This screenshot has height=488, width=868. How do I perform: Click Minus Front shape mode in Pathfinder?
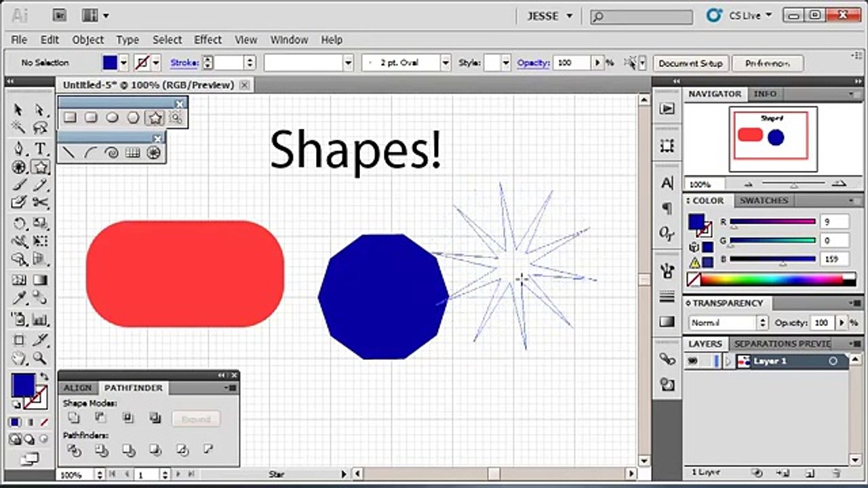100,418
